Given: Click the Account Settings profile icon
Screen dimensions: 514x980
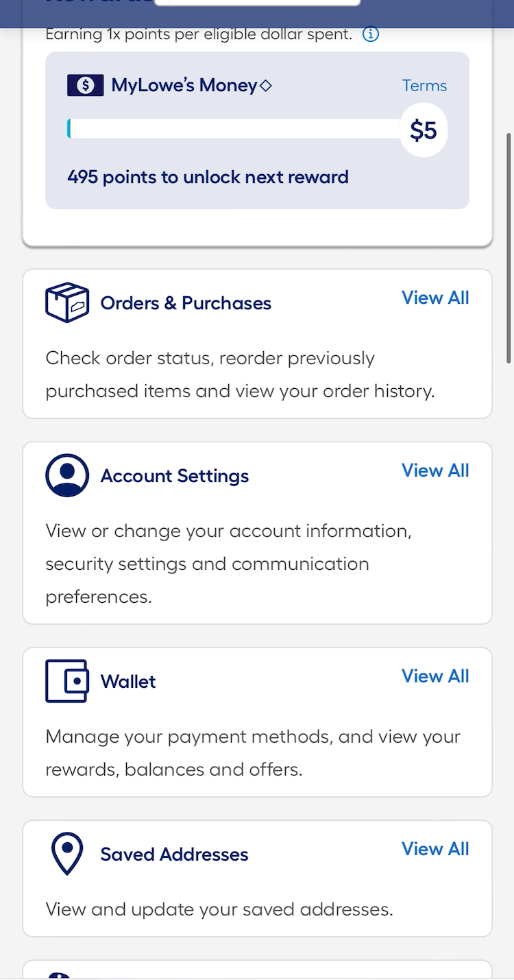Looking at the screenshot, I should [67, 475].
